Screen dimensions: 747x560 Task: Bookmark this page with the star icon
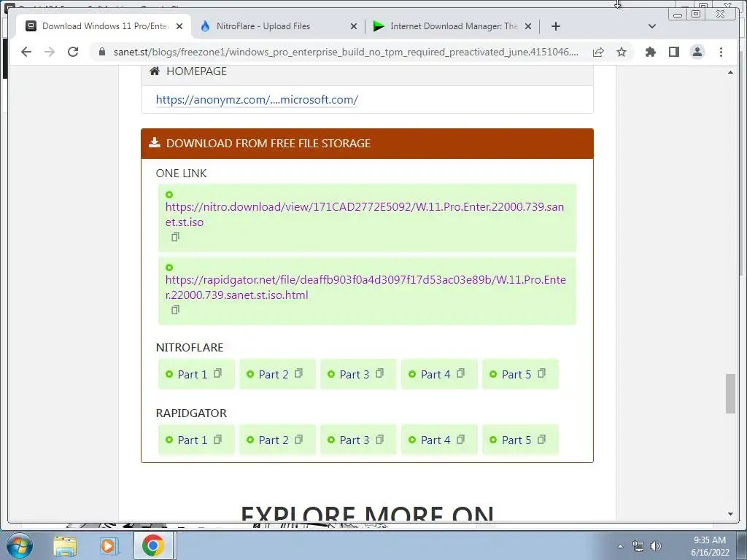(x=622, y=52)
